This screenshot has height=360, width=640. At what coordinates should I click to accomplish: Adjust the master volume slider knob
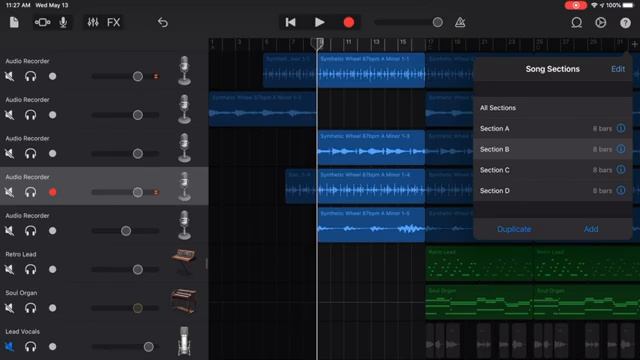pos(438,22)
